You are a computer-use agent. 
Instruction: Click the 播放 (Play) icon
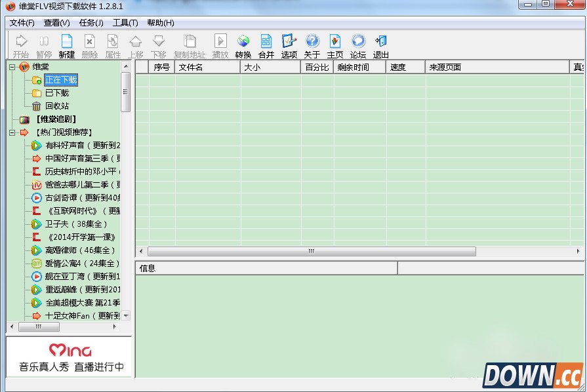click(220, 44)
